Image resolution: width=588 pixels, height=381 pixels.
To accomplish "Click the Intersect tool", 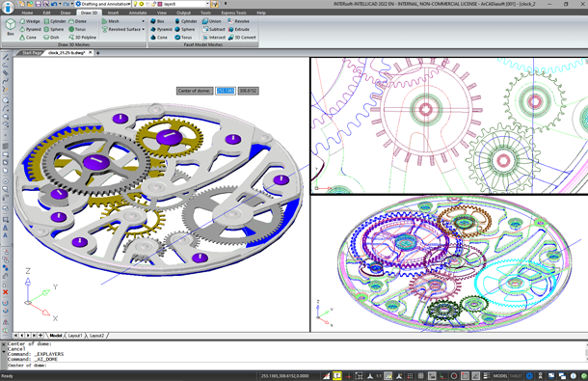I will tap(214, 38).
